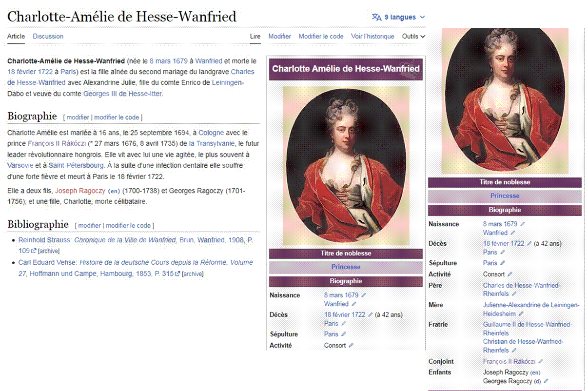This screenshot has width=588, height=391.
Task: Click Princesse link in center infobox
Action: click(346, 267)
